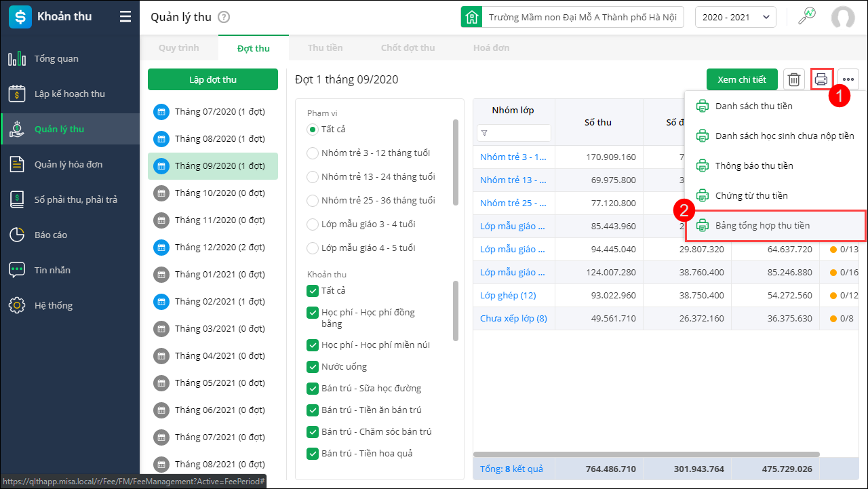Click the Quản lý thu hand-coin icon
Viewport: 868px width, 489px height.
click(x=17, y=130)
